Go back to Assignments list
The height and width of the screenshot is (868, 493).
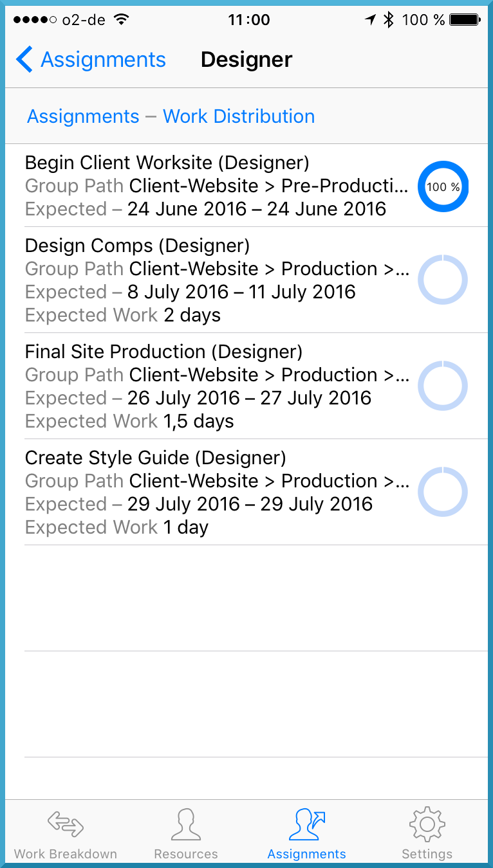[x=91, y=60]
